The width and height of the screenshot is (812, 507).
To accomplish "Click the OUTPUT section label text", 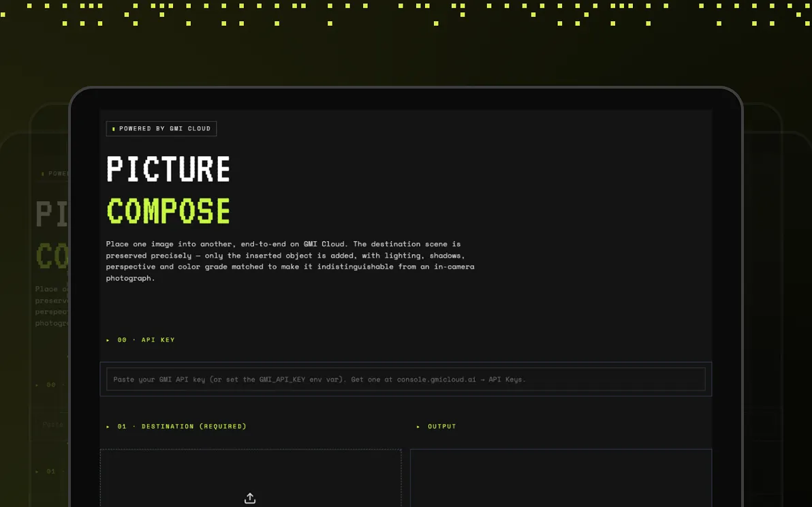I will click(x=441, y=427).
